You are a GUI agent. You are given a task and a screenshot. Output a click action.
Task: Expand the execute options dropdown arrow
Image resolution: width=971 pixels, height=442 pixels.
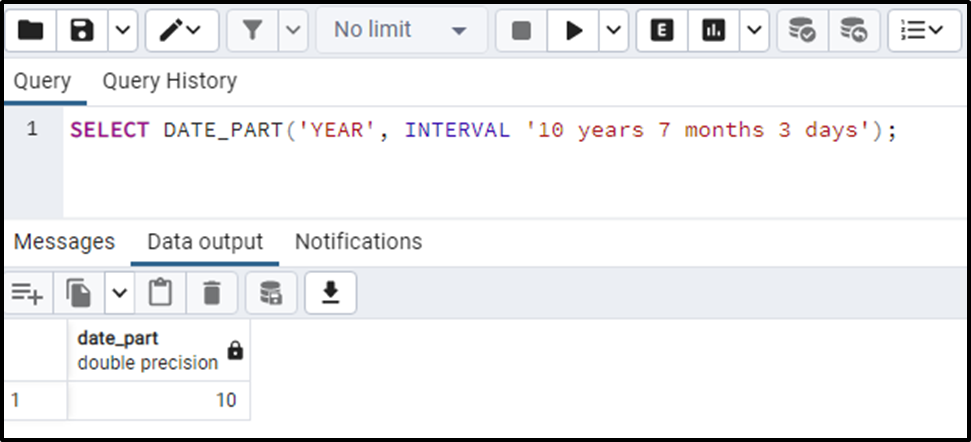pyautogui.click(x=614, y=30)
